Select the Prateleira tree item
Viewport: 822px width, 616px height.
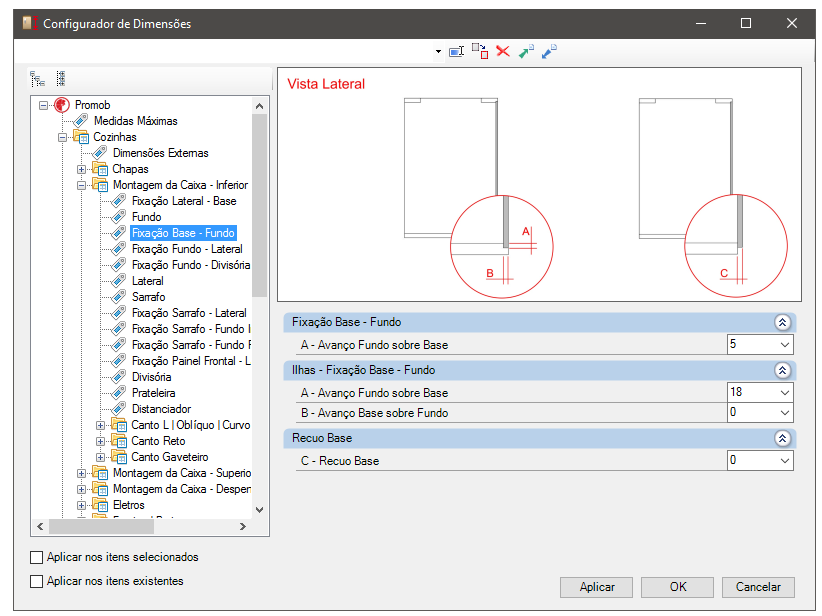[154, 393]
